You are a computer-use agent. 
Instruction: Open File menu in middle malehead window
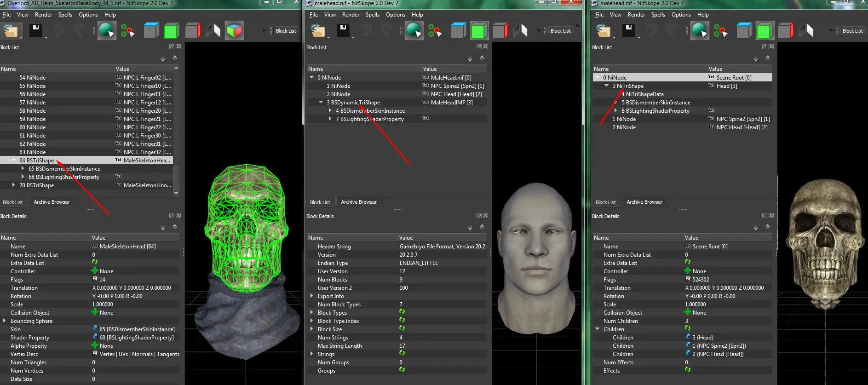pyautogui.click(x=314, y=15)
